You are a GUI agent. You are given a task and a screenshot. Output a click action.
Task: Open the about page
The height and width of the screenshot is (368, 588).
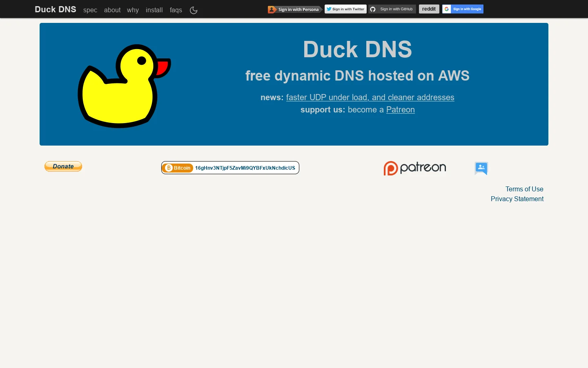coord(112,10)
